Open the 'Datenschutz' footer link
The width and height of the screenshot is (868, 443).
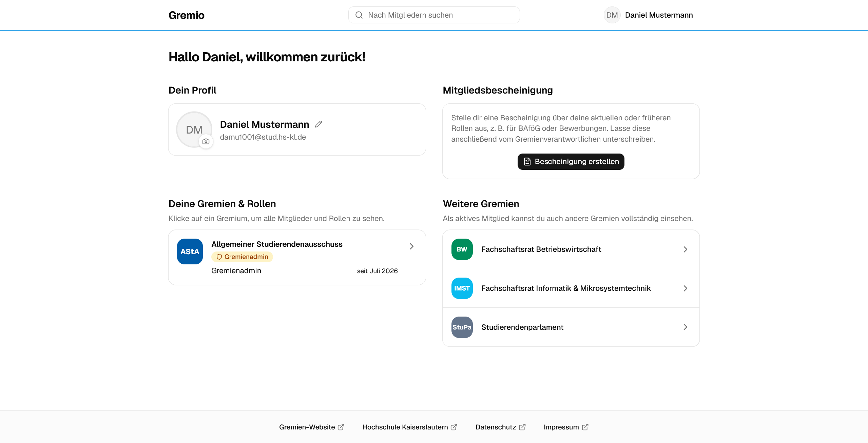point(500,427)
